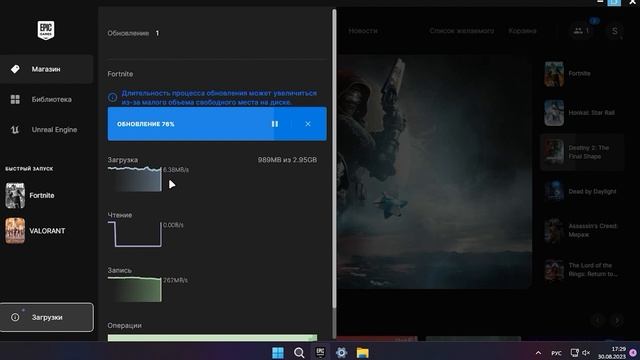Screen dimensions: 640x360
Task: Click the muted volume tray icon
Action: [x=587, y=353]
